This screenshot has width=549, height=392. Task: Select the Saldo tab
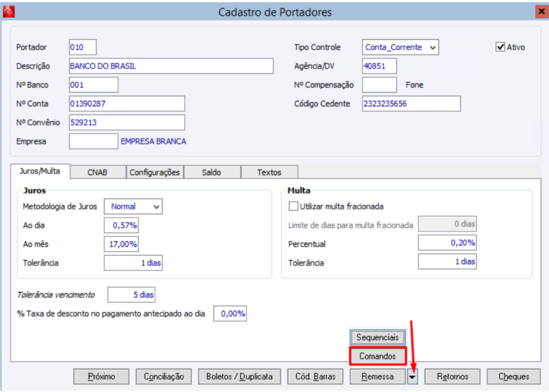(x=211, y=172)
